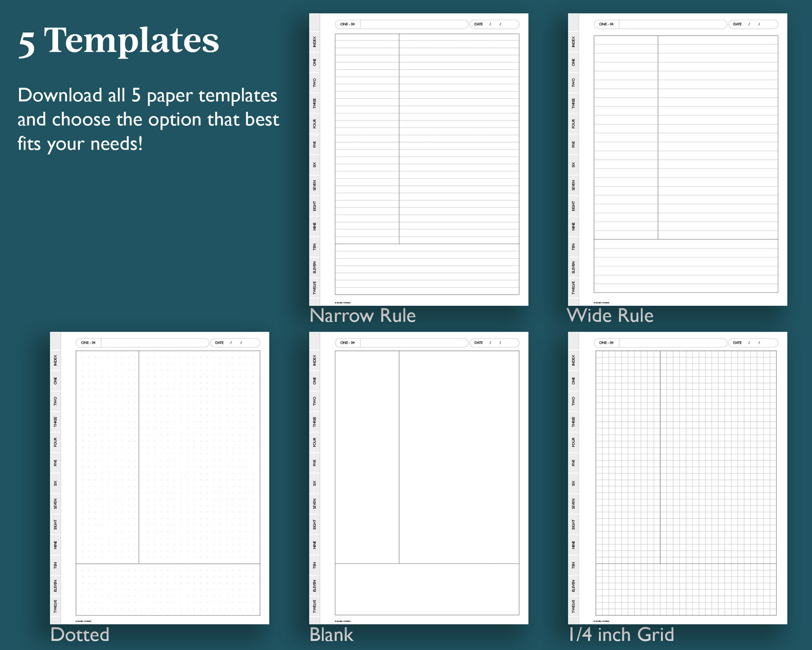Screen dimensions: 812x650
Task: Select the Wide Rule template page
Action: (x=678, y=160)
